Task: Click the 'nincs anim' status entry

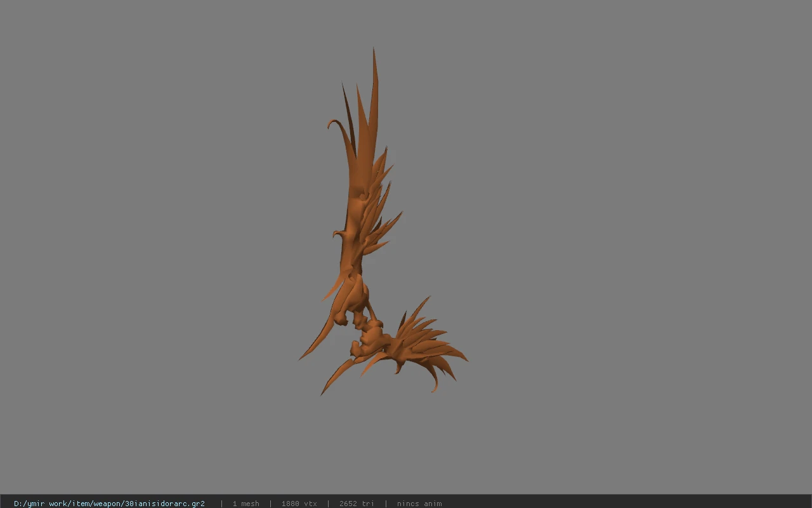Action: 419,504
